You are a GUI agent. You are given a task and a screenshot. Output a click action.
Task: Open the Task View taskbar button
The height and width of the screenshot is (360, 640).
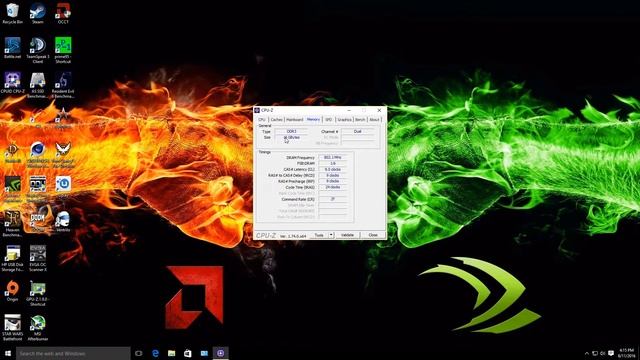point(139,353)
